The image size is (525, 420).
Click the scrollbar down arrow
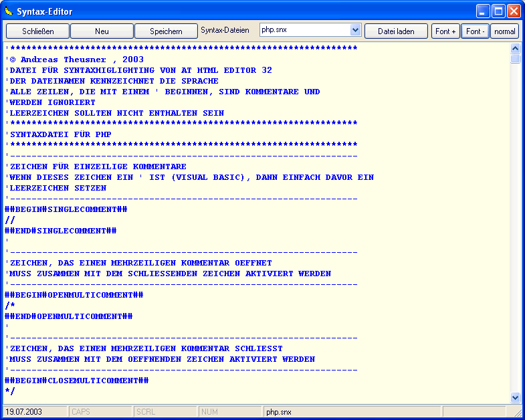pos(515,397)
